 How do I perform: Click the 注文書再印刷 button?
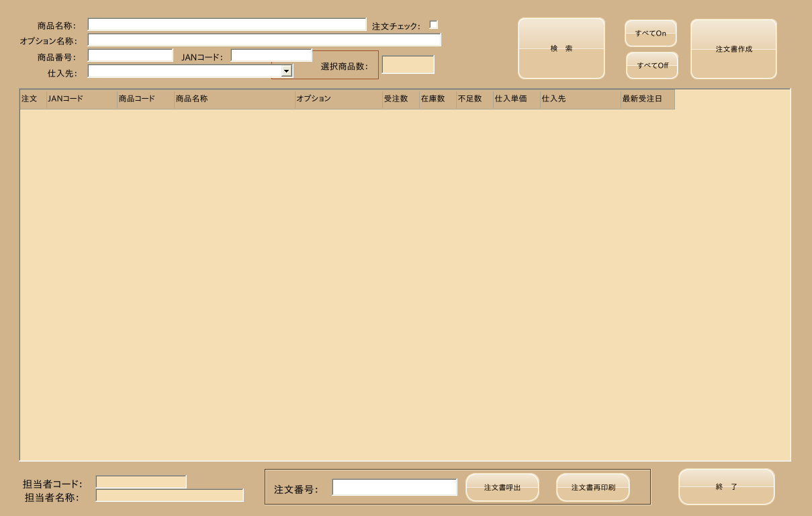tap(593, 488)
